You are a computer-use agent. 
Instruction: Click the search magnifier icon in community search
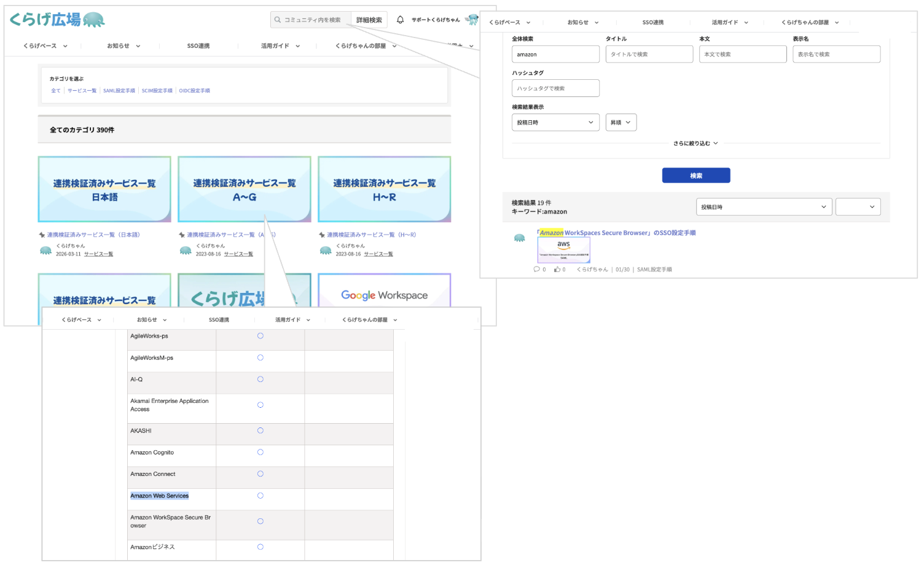point(278,20)
